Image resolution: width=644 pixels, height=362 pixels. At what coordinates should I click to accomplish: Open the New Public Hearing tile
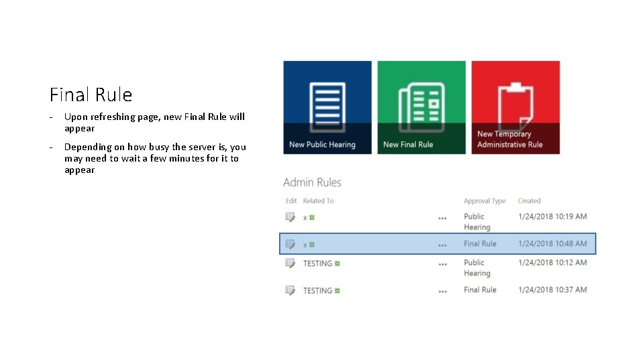coord(327,107)
